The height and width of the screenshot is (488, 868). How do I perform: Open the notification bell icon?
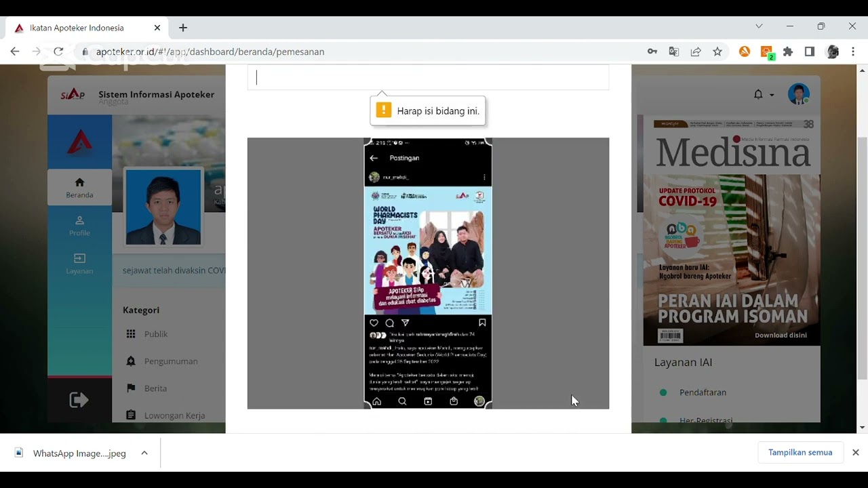point(758,94)
